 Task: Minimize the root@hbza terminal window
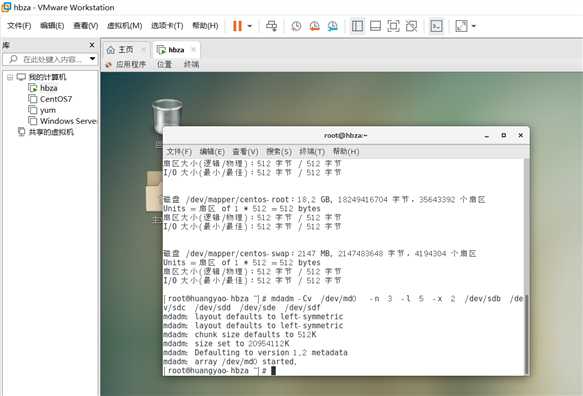(x=486, y=136)
